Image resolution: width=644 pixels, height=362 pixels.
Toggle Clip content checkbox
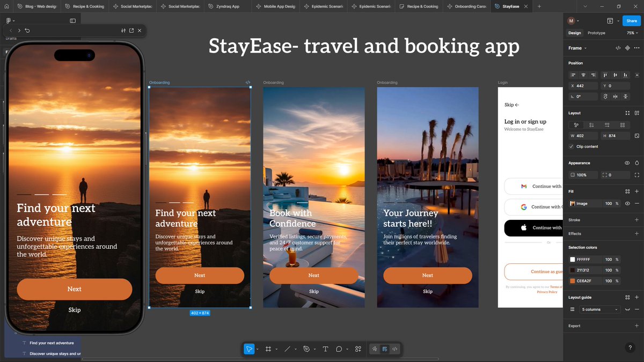[x=572, y=146]
